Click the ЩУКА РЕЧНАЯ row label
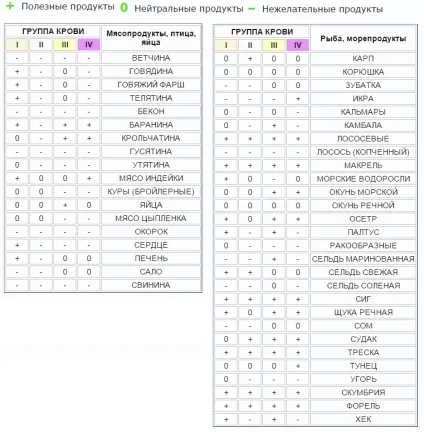The height and width of the screenshot is (432, 424). [363, 312]
